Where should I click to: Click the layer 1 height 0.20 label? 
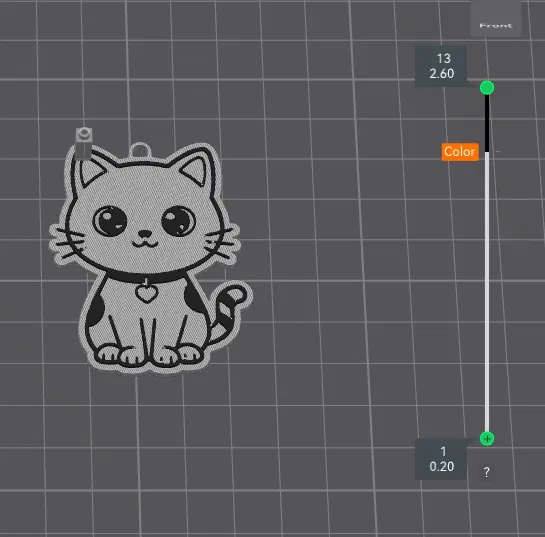pyautogui.click(x=441, y=459)
